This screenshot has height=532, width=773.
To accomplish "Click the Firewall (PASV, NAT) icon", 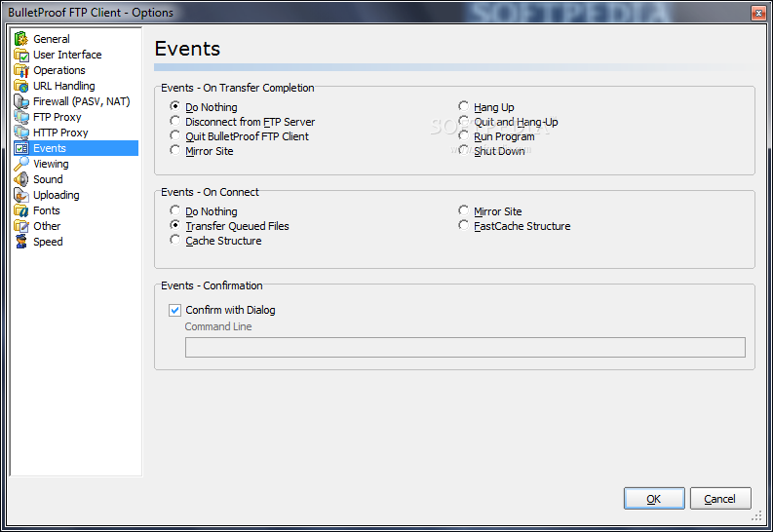I will [x=21, y=101].
